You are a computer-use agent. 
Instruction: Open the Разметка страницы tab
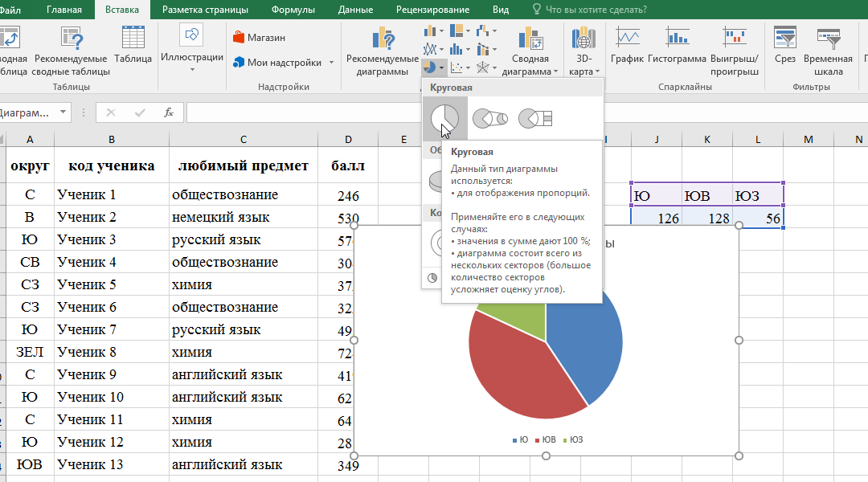tap(205, 10)
